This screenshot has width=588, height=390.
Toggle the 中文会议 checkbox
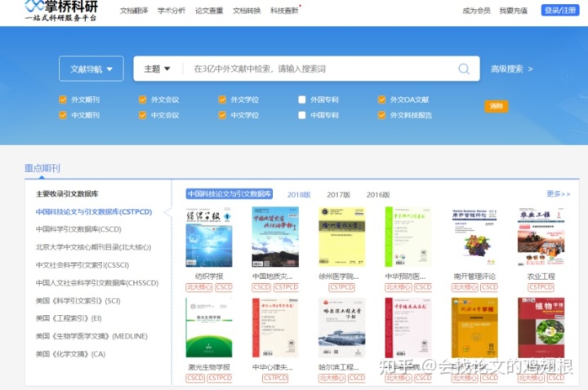pyautogui.click(x=142, y=115)
